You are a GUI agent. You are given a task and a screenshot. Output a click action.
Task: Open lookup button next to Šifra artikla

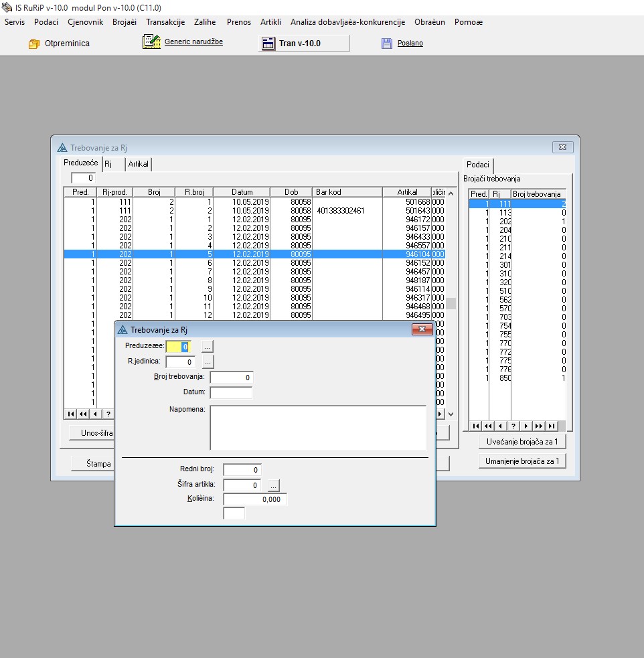(274, 485)
